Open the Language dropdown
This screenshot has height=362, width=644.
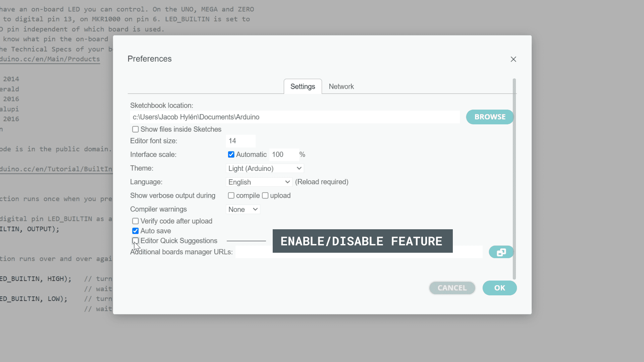pyautogui.click(x=259, y=182)
